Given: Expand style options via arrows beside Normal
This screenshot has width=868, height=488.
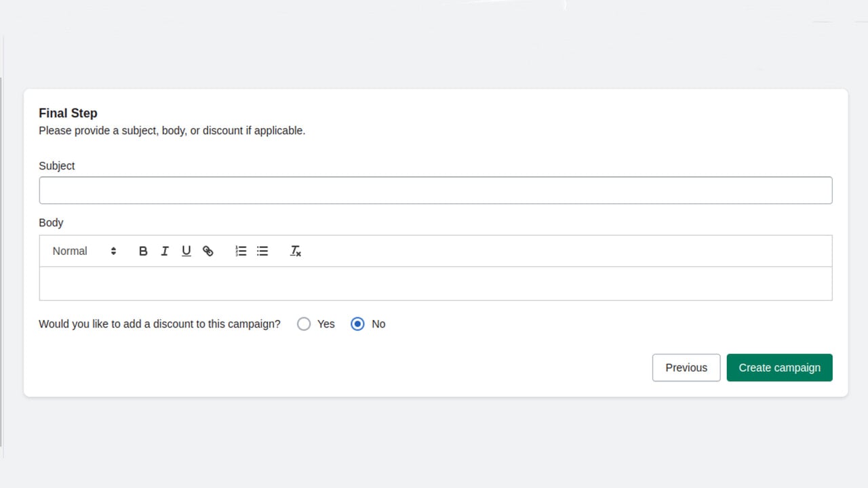Looking at the screenshot, I should point(113,251).
